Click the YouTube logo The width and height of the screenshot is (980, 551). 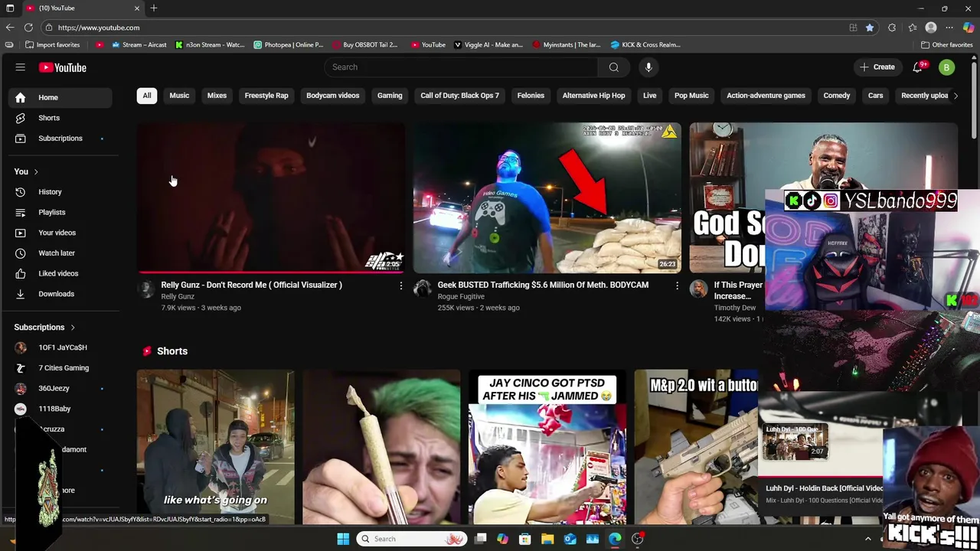tap(62, 67)
